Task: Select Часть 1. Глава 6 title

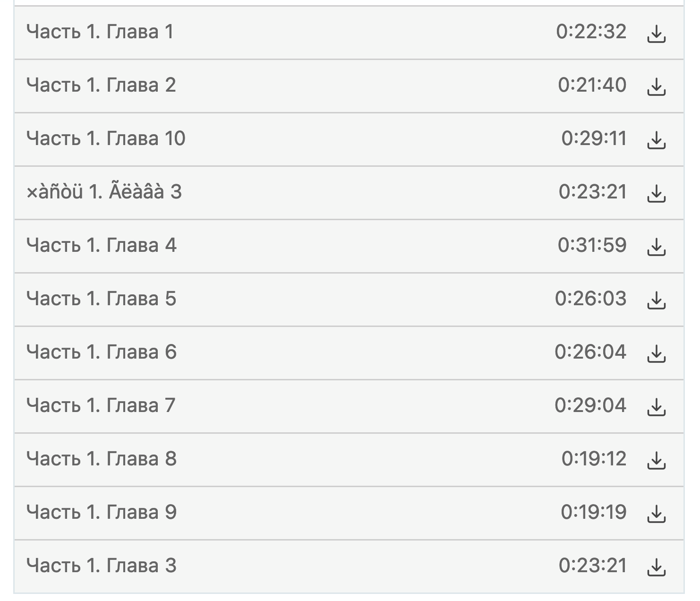Action: [x=101, y=352]
